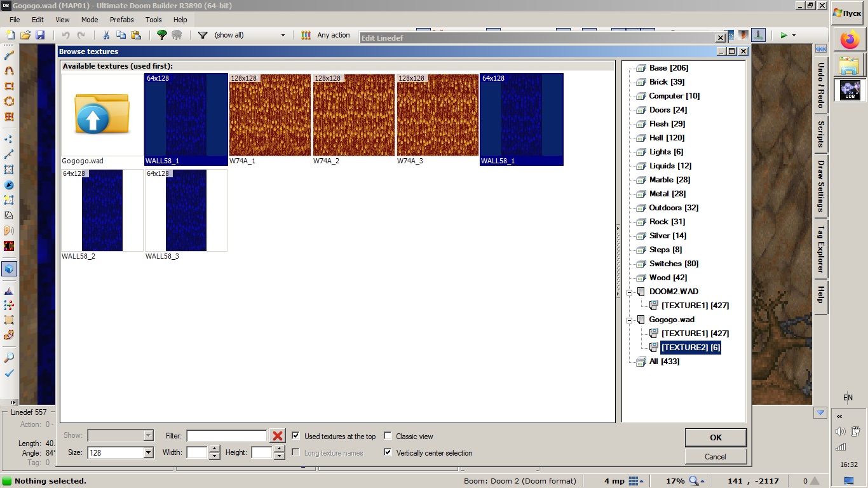Image resolution: width=868 pixels, height=488 pixels.
Task: Click the New Map toolbar icon
Action: click(x=10, y=35)
